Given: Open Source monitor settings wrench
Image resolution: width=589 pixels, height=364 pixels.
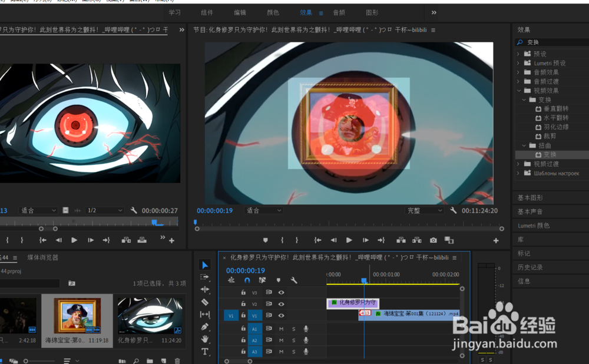Looking at the screenshot, I should [x=133, y=210].
